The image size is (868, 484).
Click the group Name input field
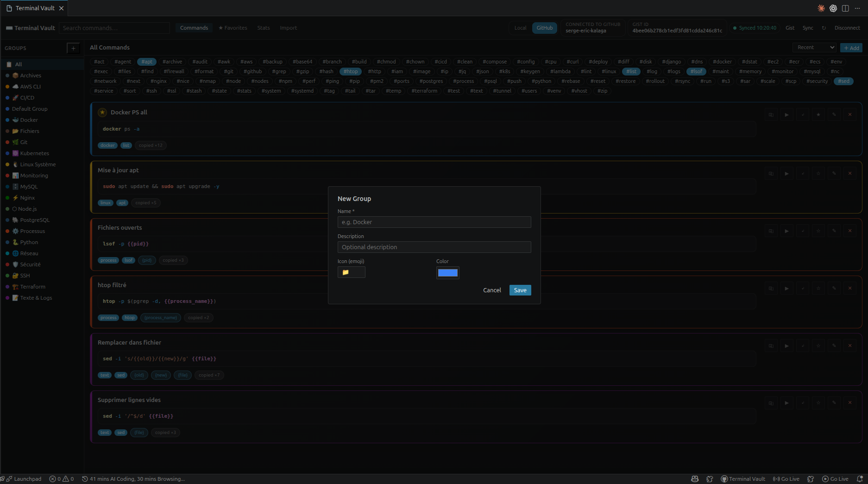434,222
